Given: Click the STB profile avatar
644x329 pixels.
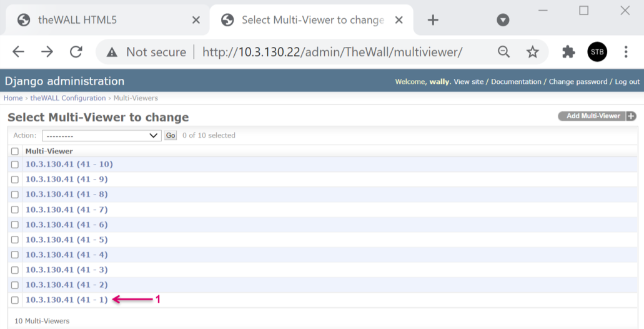Looking at the screenshot, I should click(597, 52).
